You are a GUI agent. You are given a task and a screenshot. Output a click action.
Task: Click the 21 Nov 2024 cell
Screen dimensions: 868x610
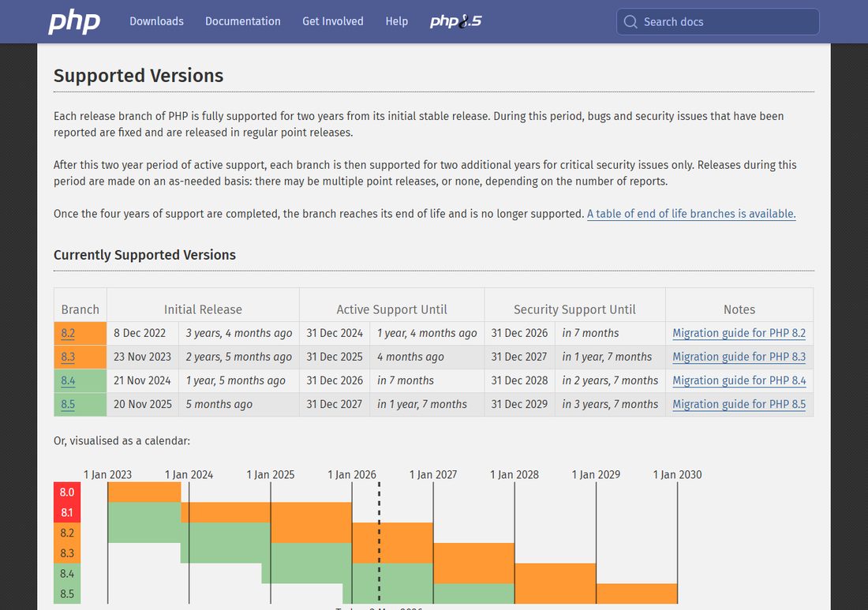pos(142,381)
